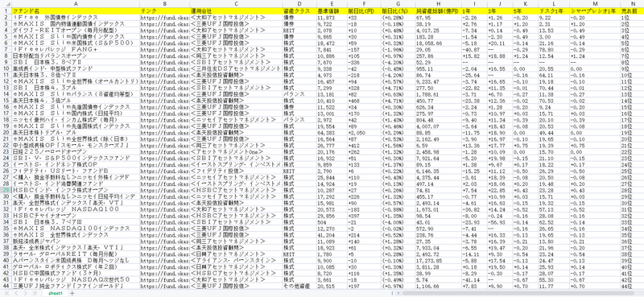The height and width of the screenshot is (297, 644).
Task: Click the シャープレシオ1年 header cell
Action: click(594, 10)
